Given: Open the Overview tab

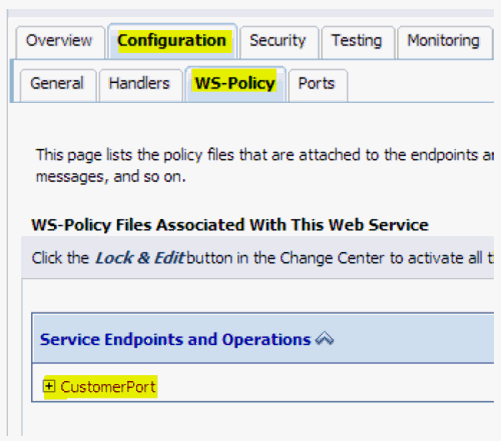Looking at the screenshot, I should [59, 41].
